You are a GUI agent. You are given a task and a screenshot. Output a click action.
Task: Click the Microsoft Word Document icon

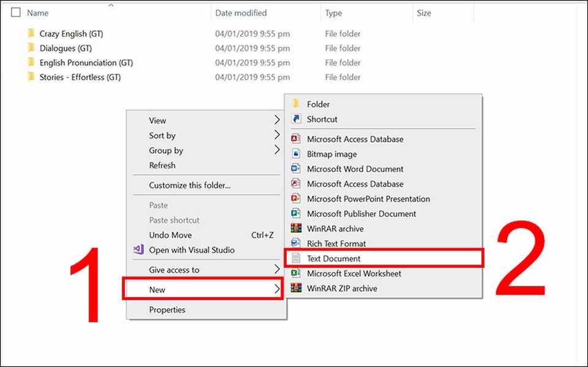point(296,169)
